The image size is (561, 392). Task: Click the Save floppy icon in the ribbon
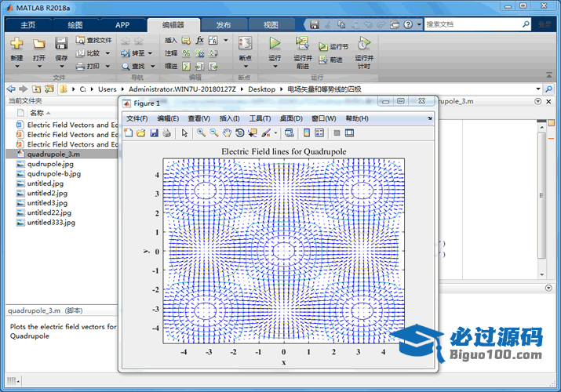(61, 43)
